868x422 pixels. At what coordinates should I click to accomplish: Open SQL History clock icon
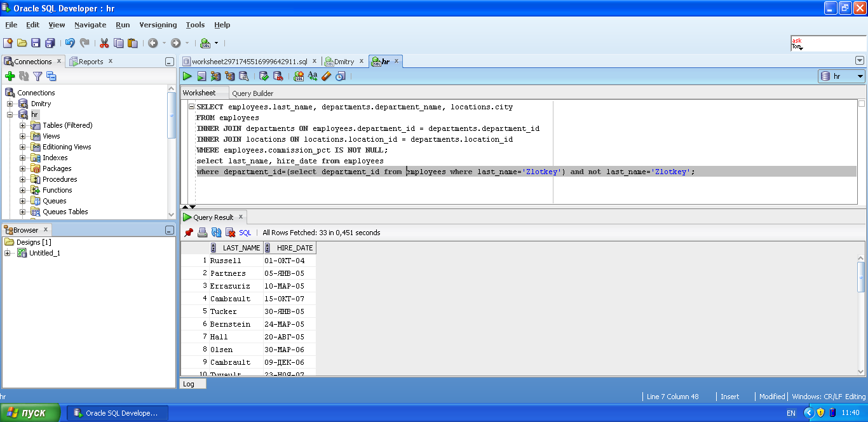(x=341, y=76)
